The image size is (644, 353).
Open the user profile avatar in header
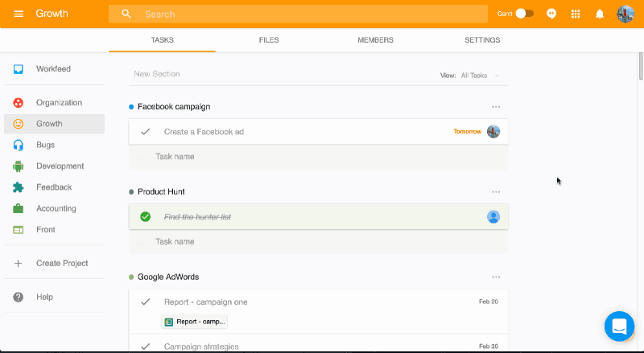pos(625,14)
